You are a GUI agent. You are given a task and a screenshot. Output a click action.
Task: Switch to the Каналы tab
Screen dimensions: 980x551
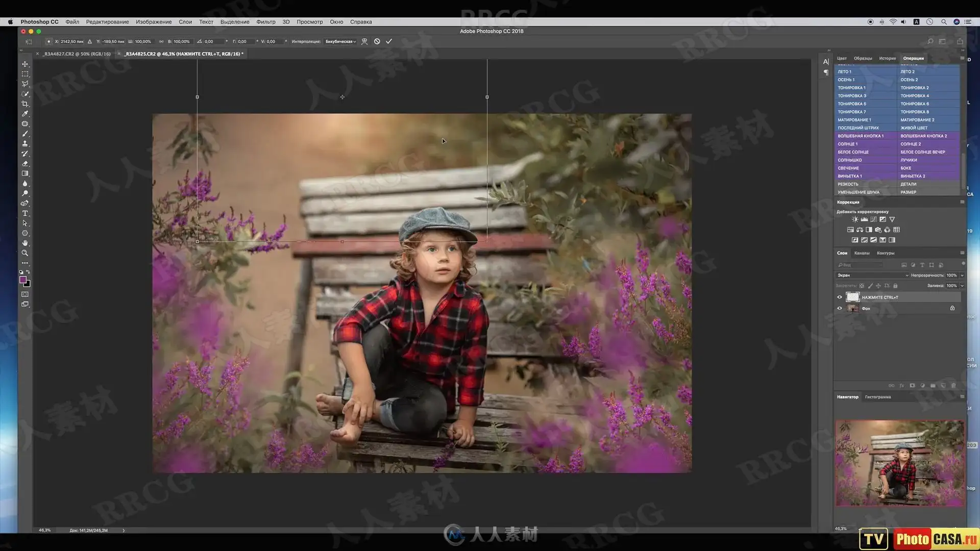pos(862,253)
